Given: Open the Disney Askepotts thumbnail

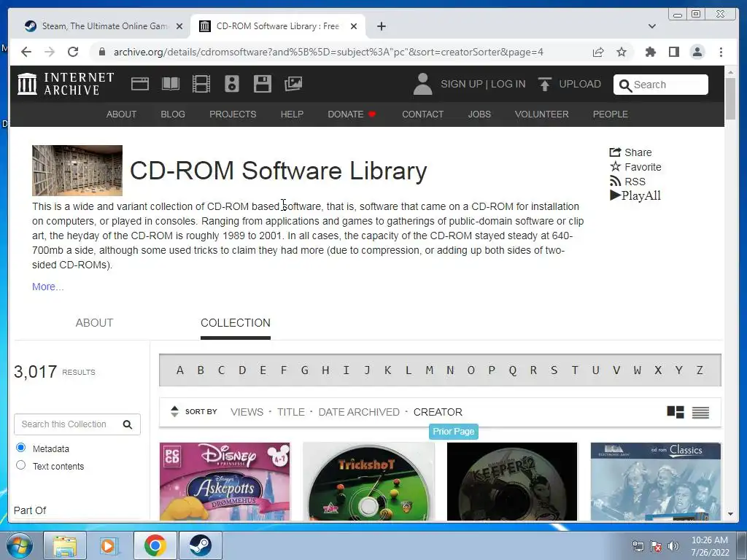Looking at the screenshot, I should pyautogui.click(x=225, y=481).
